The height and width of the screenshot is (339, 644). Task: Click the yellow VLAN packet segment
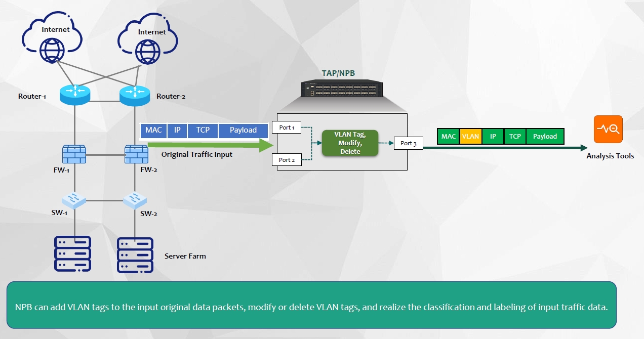point(470,137)
